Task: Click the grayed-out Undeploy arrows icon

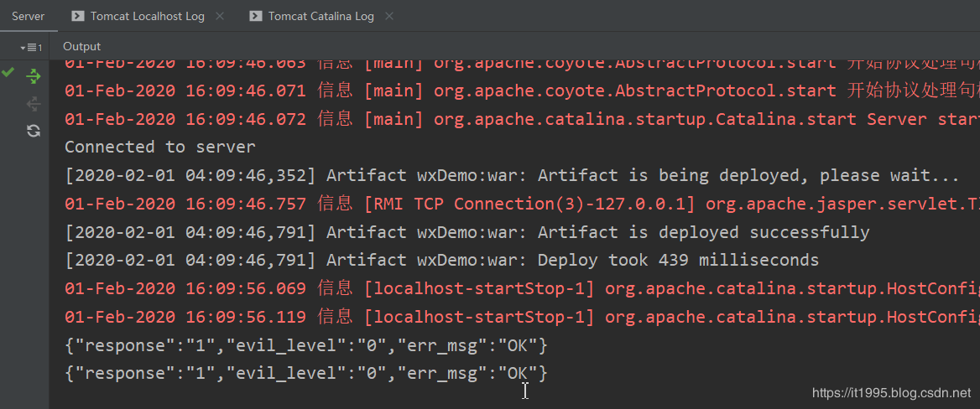Action: (34, 103)
